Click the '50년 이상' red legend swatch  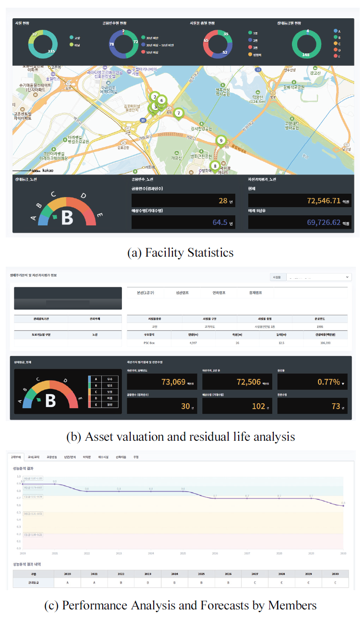144,51
